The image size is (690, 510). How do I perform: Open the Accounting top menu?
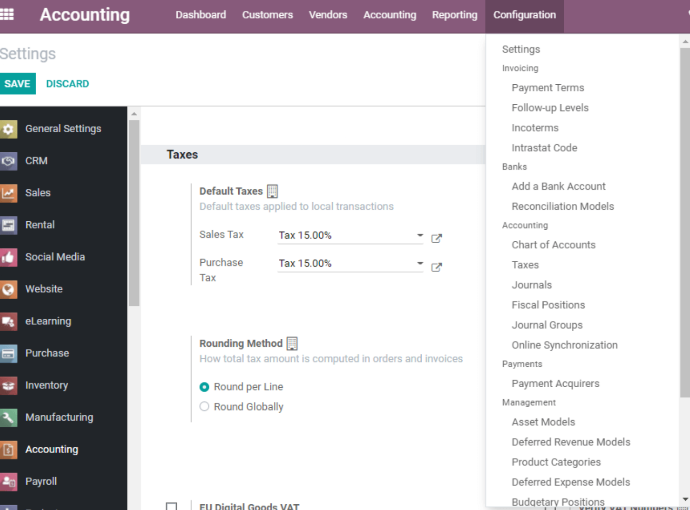pos(390,15)
